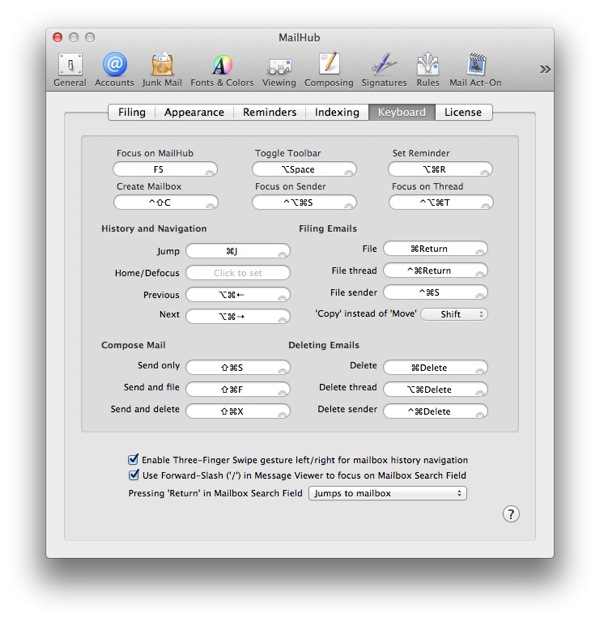Clear the Previous shortcut
The image size is (600, 622).
click(x=282, y=298)
